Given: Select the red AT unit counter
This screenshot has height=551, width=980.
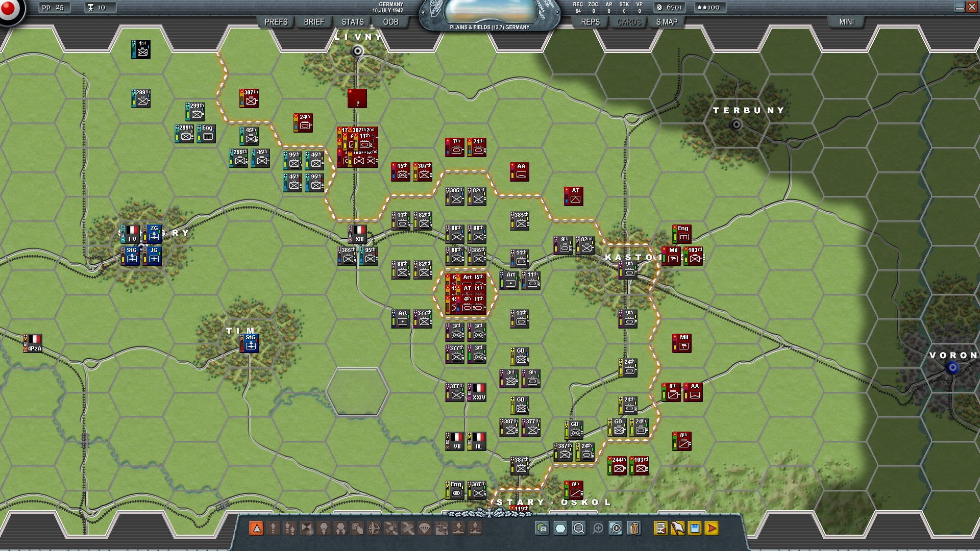Looking at the screenshot, I should 574,196.
